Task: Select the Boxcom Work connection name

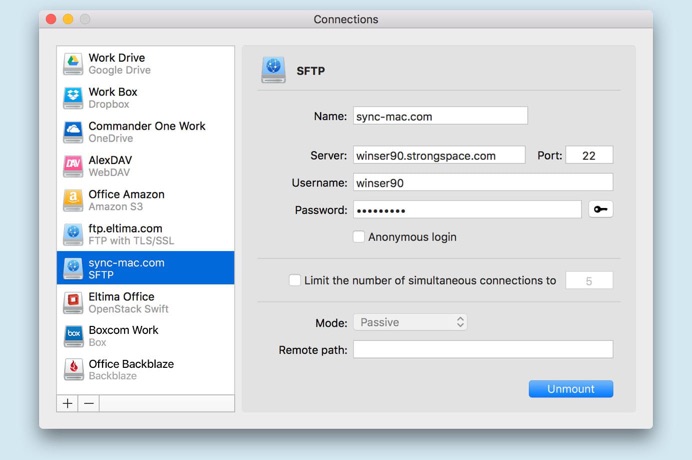Action: [124, 330]
